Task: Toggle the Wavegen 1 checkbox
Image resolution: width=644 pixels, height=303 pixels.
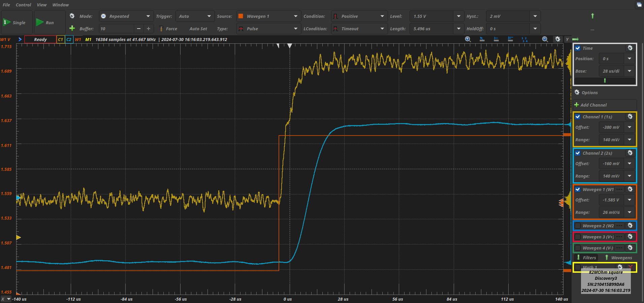Action: coord(578,189)
